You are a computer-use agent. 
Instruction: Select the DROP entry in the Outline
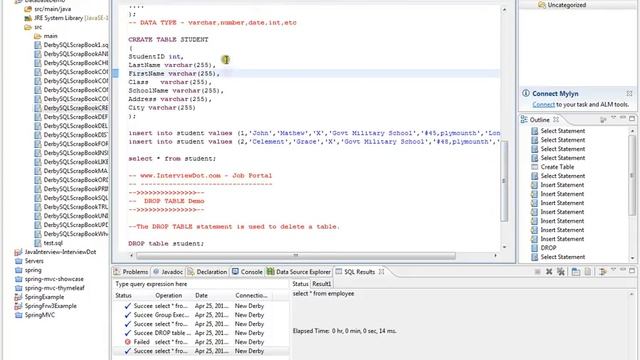click(x=548, y=248)
